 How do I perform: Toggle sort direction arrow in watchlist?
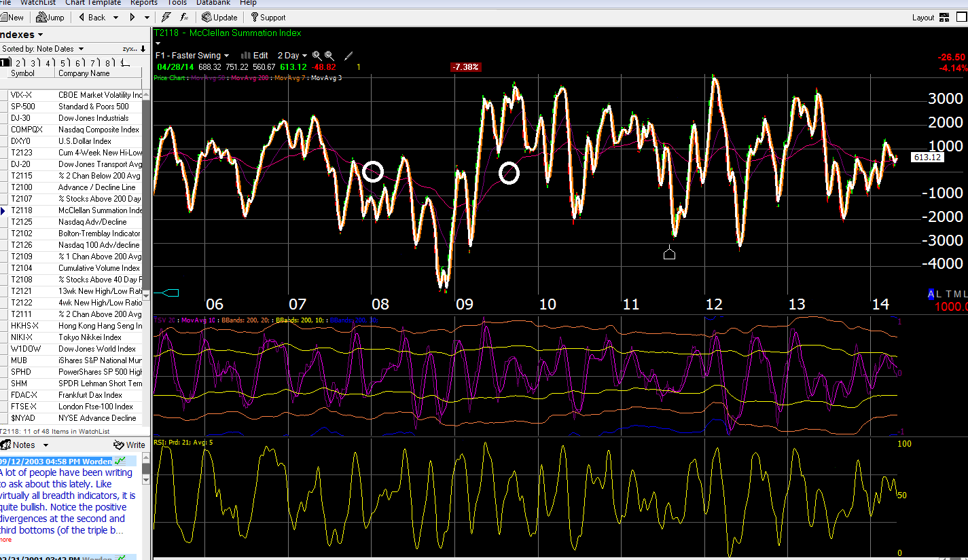point(143,49)
